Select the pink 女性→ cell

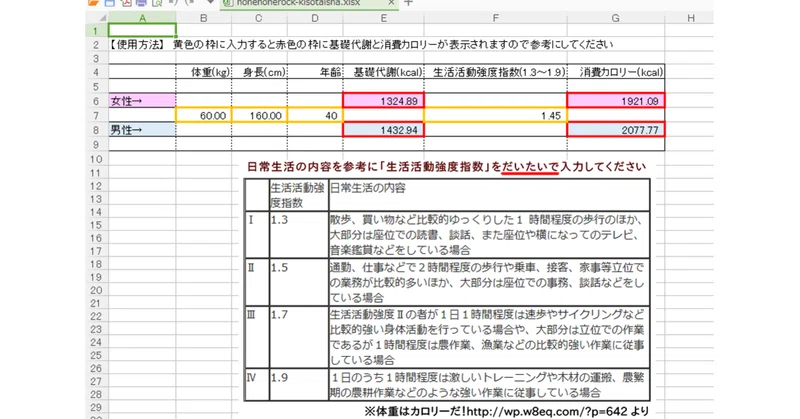tap(142, 101)
